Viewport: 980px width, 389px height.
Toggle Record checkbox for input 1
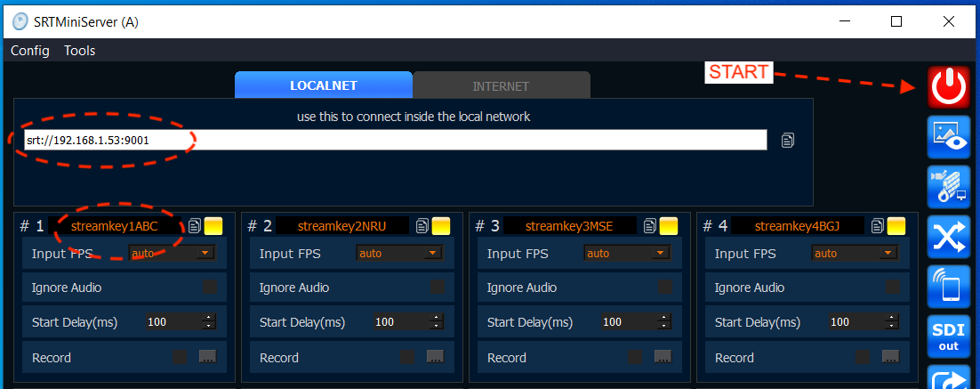click(180, 357)
